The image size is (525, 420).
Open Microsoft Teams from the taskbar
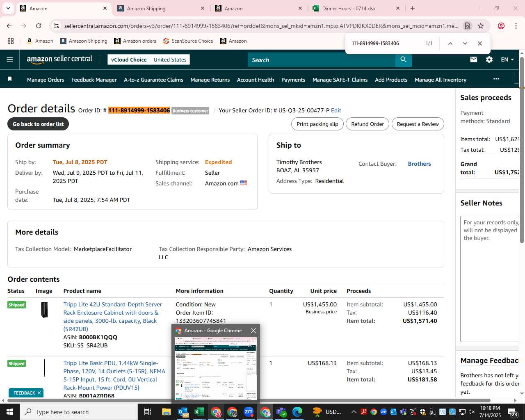[x=281, y=412]
